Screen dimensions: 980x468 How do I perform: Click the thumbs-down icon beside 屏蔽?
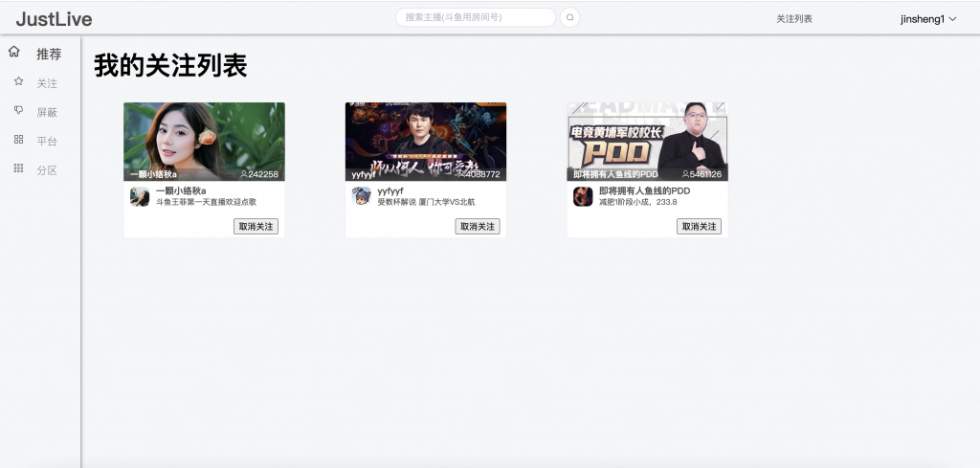pyautogui.click(x=18, y=111)
